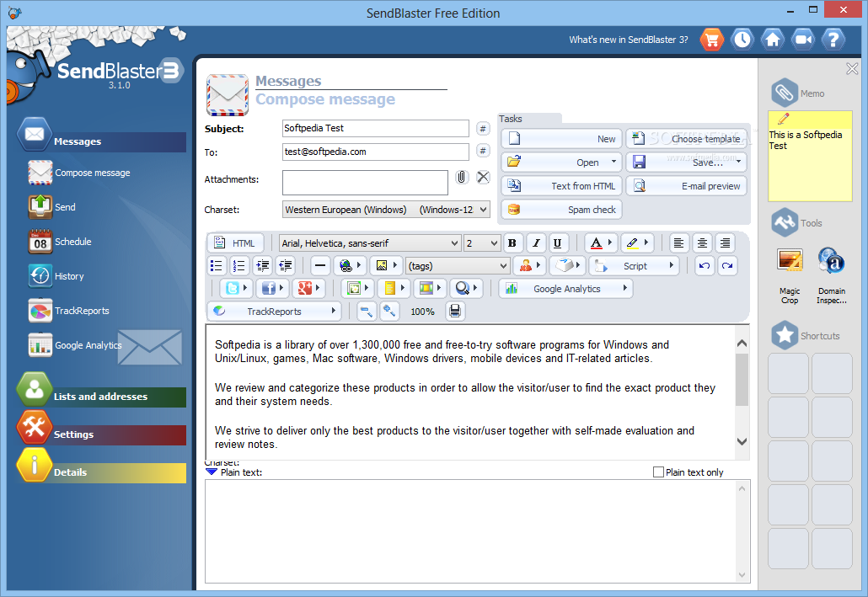
Task: Insert a numbered list
Action: point(239,266)
